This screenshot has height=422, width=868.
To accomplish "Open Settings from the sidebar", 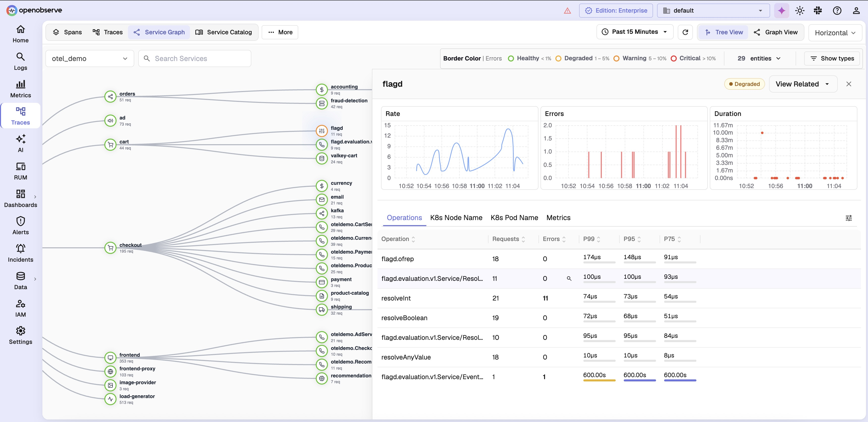I will point(20,336).
